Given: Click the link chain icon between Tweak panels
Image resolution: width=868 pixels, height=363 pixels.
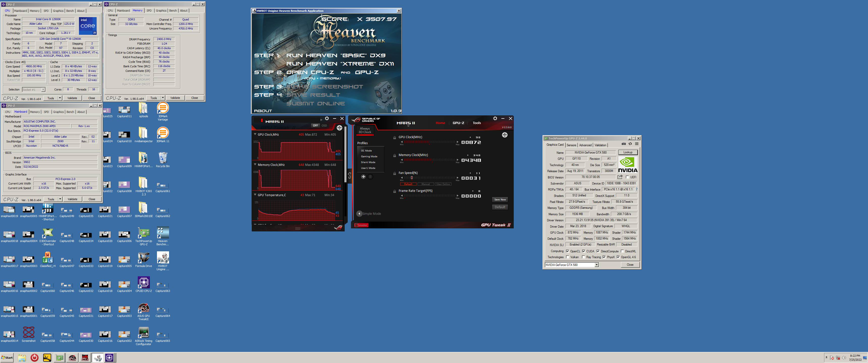Looking at the screenshot, I should (x=349, y=175).
